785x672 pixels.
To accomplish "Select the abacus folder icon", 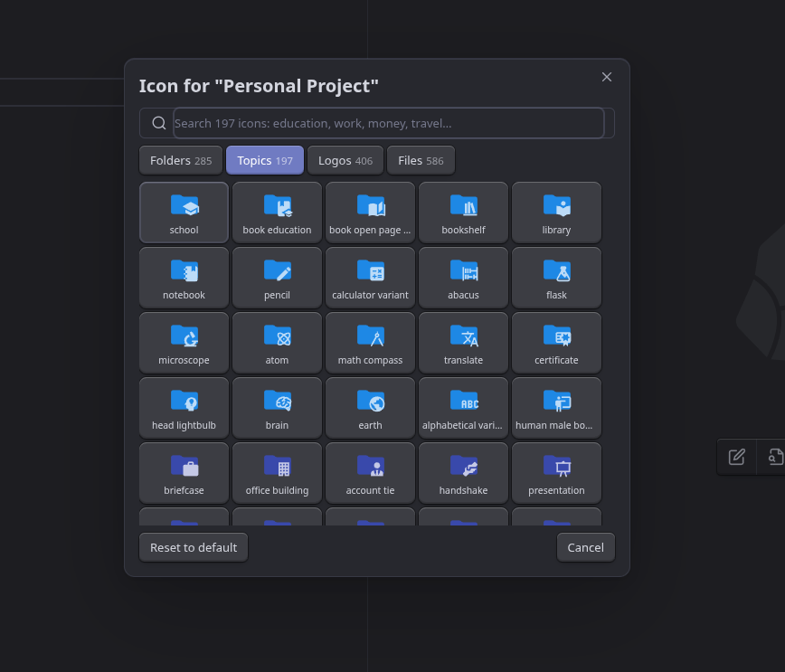I will click(x=463, y=278).
